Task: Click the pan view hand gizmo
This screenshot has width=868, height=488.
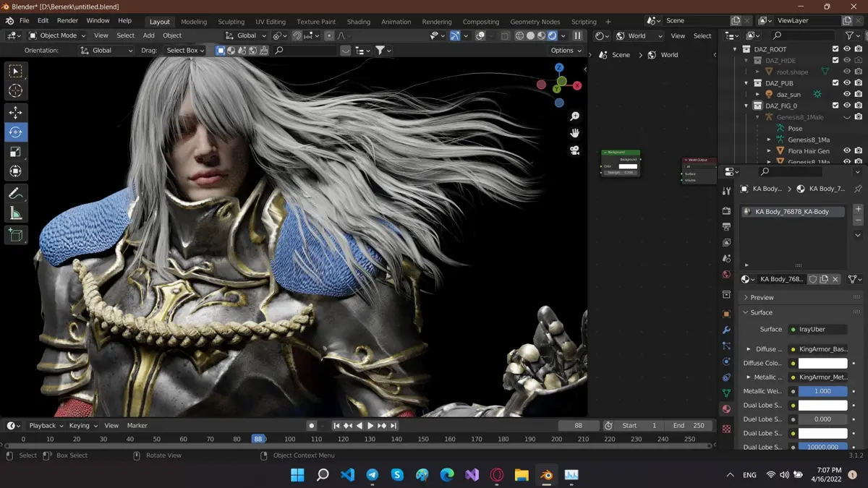Action: click(574, 133)
